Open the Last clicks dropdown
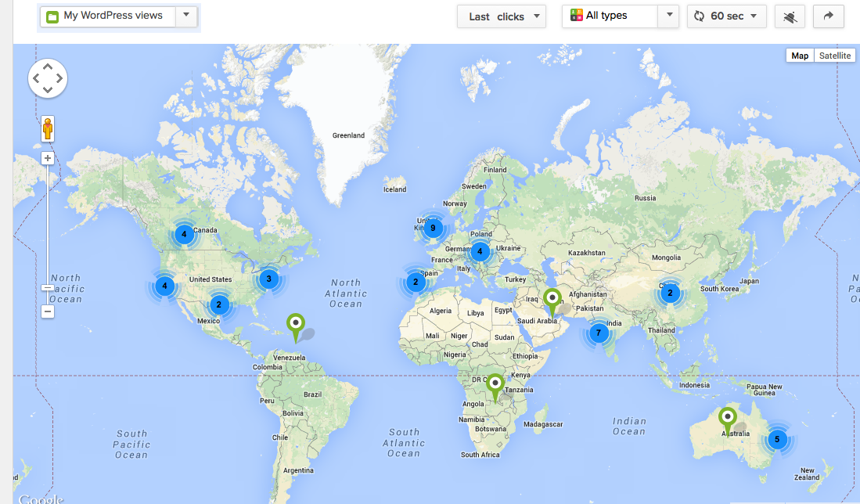The width and height of the screenshot is (860, 504). pos(501,16)
